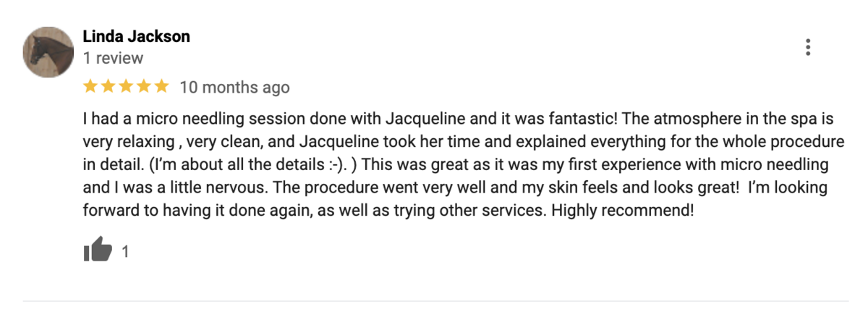
Task: Click the divider line below the review
Action: point(435,300)
